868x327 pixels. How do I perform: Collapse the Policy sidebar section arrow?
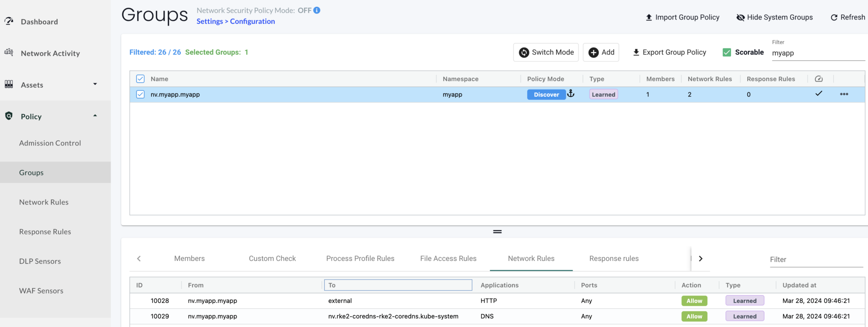(95, 116)
